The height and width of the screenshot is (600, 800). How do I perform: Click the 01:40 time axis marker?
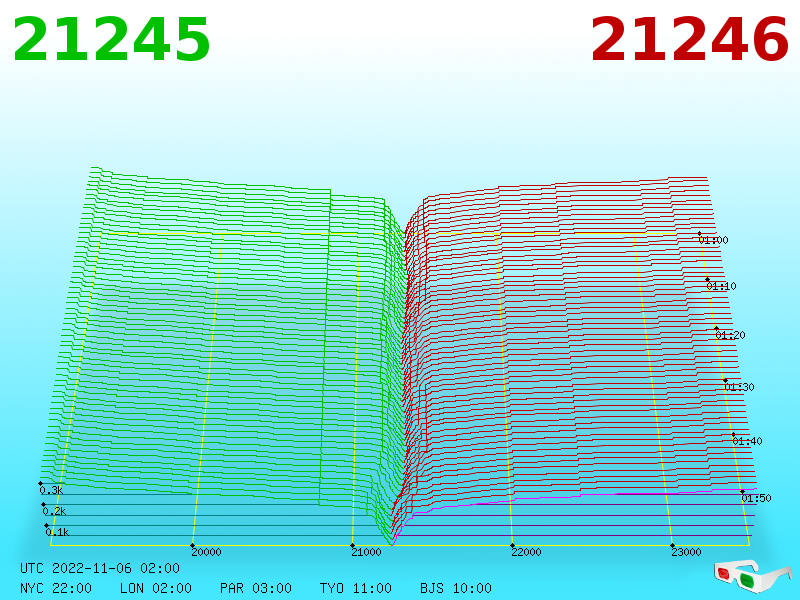click(x=747, y=441)
